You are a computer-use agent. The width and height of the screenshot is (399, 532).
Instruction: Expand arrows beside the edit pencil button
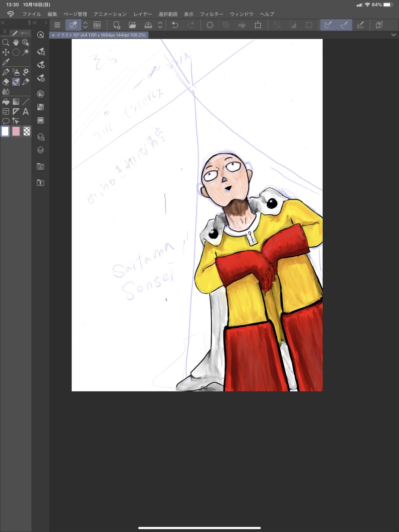coord(85,25)
